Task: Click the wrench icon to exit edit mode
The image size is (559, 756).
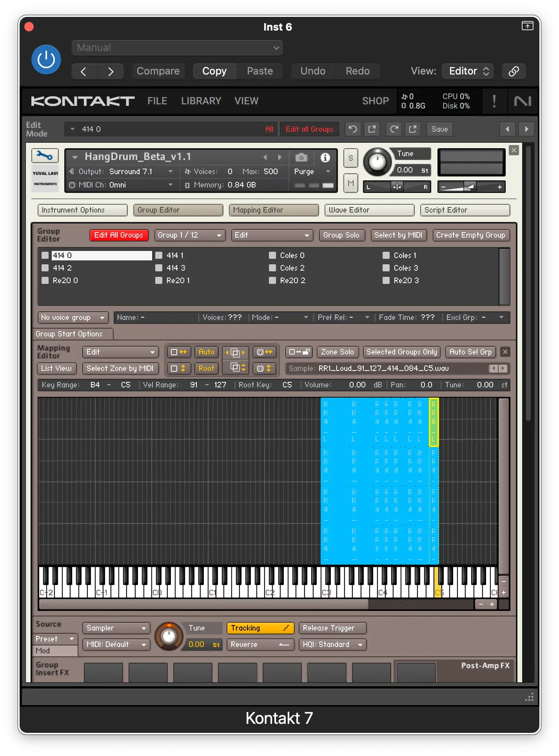Action: [x=45, y=156]
